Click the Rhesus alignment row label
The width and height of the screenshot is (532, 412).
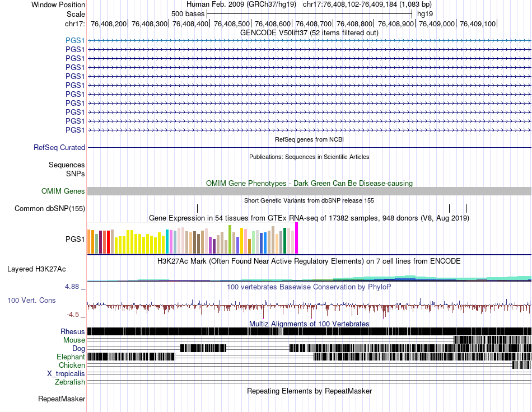click(73, 331)
